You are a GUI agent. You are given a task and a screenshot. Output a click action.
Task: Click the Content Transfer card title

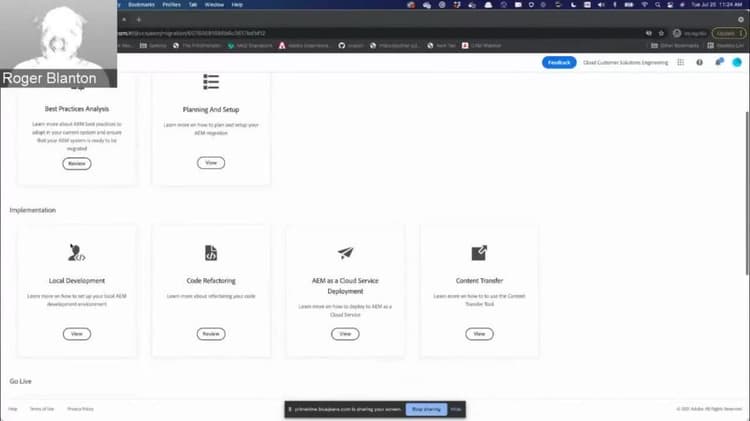tap(479, 280)
